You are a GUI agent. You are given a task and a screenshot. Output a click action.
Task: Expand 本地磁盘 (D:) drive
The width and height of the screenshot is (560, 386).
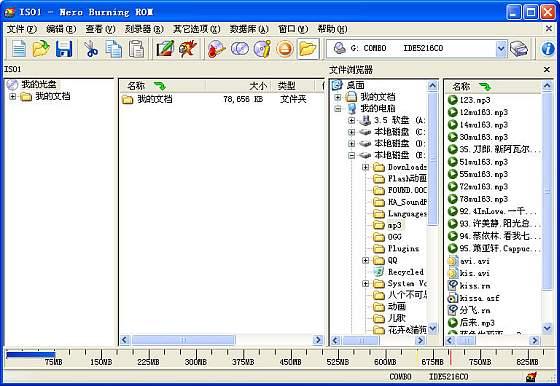pos(351,144)
